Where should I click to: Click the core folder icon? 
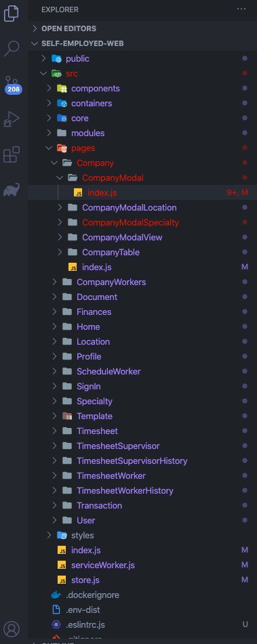coord(62,119)
